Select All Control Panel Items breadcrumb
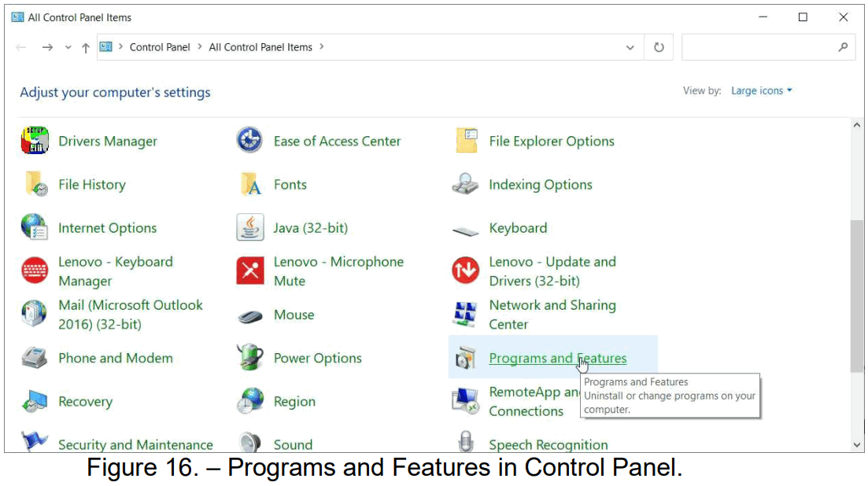868x486 pixels. [260, 47]
